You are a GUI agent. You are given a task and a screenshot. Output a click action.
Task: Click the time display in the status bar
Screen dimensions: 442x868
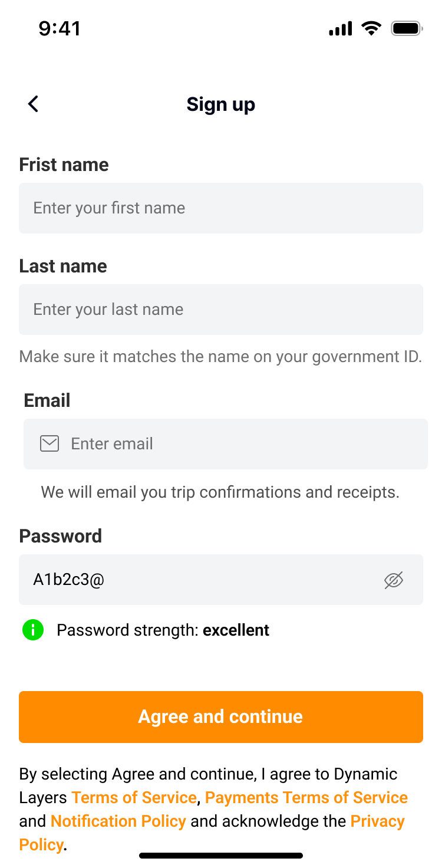60,28
